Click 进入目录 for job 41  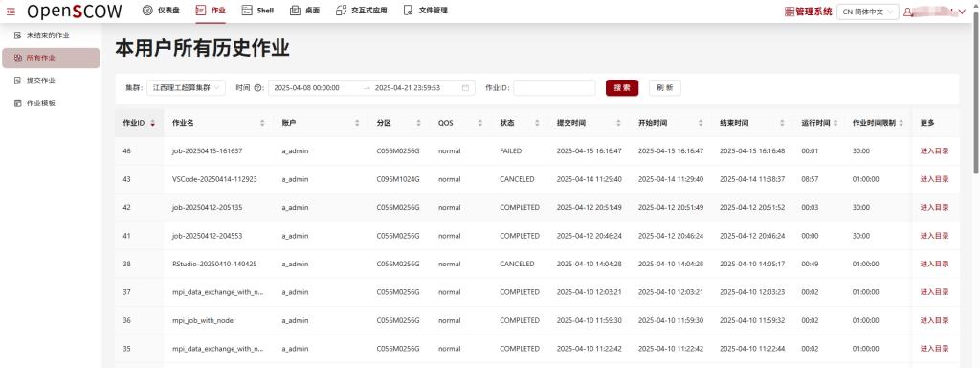tap(934, 236)
